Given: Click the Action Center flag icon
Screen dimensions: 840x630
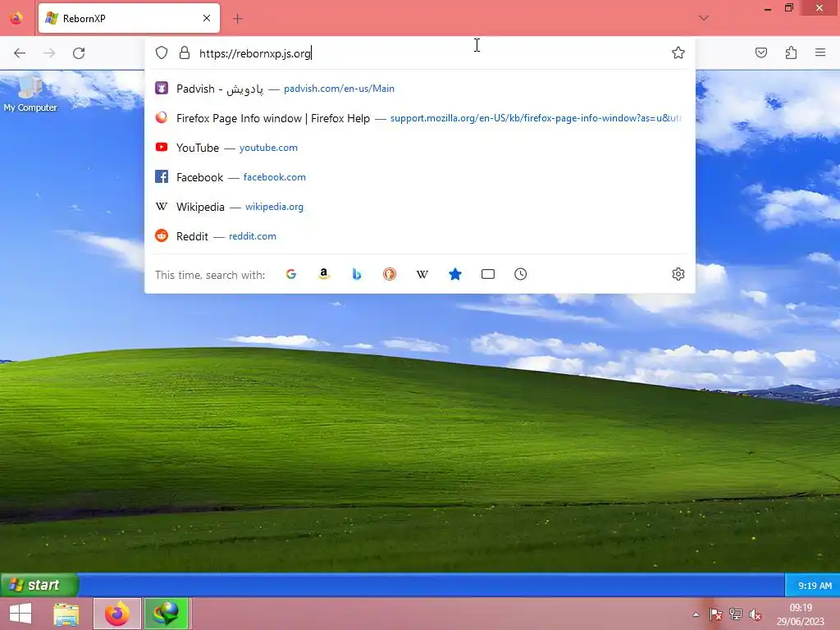Looking at the screenshot, I should pyautogui.click(x=715, y=614).
